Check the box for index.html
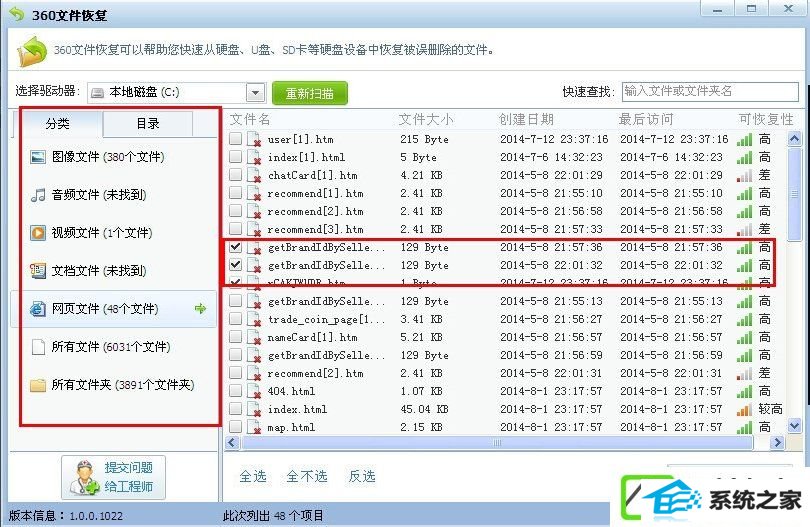Image resolution: width=810 pixels, height=527 pixels. coord(236,409)
